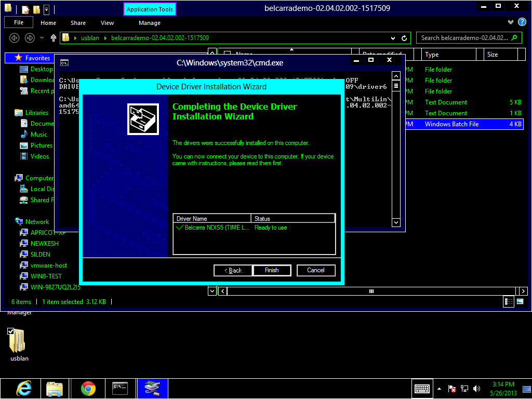Open Customize Quick Access Toolbar dropdown

(x=47, y=9)
